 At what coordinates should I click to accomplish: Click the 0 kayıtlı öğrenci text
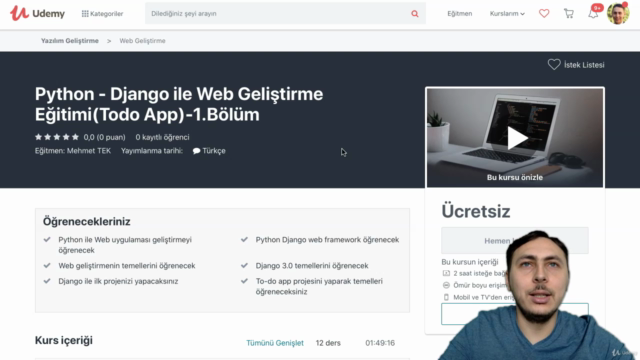162,137
